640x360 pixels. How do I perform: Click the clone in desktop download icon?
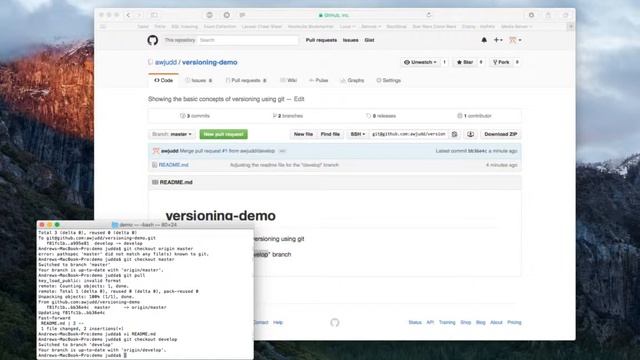click(470, 134)
